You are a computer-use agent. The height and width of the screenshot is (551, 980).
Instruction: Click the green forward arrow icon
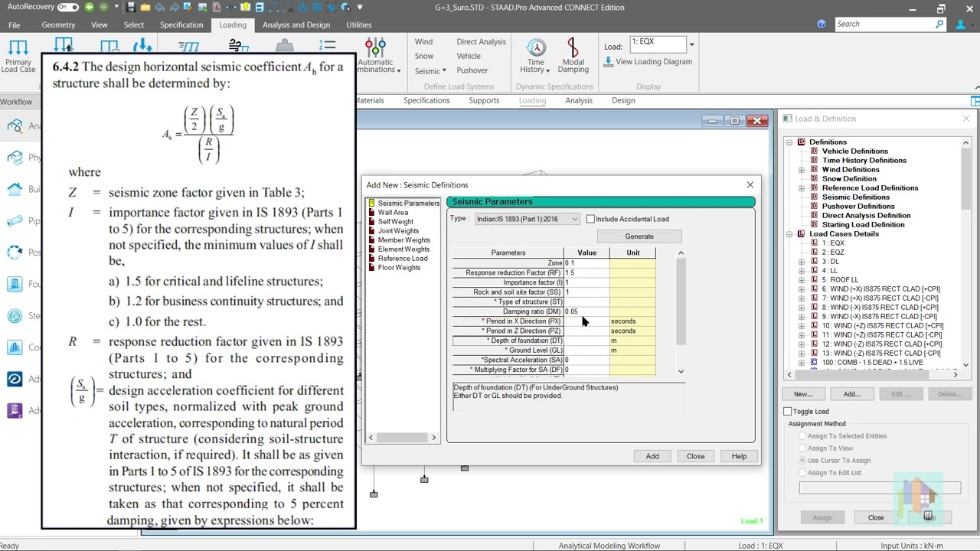(x=103, y=7)
